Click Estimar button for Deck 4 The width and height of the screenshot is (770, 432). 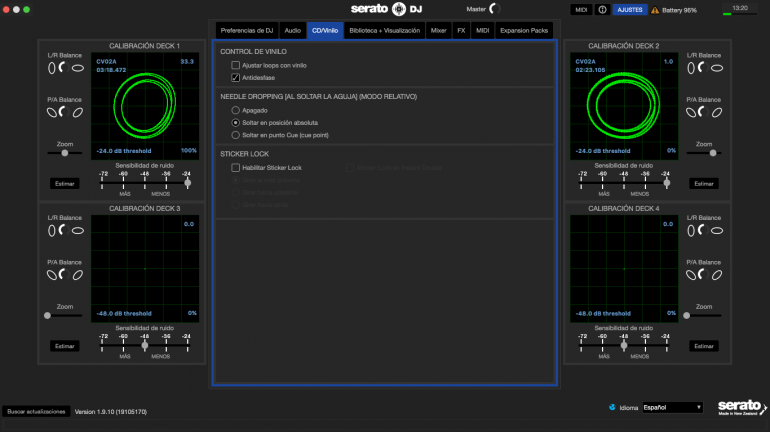coord(704,346)
